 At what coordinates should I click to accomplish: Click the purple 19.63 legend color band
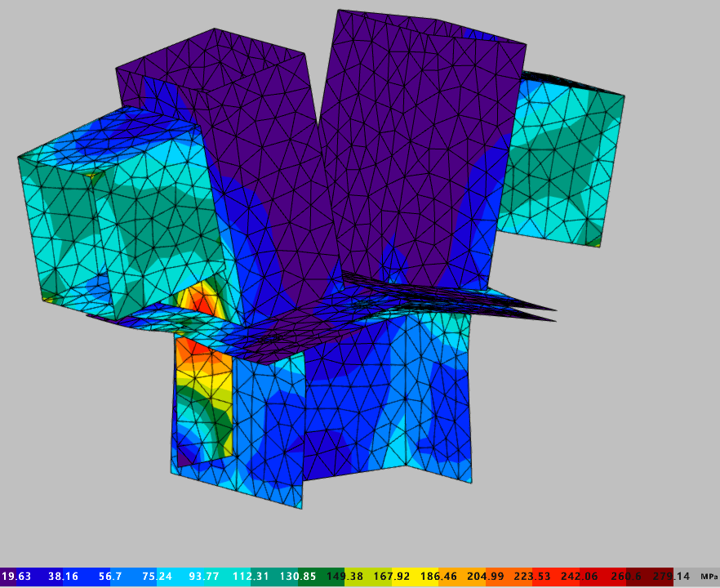point(16,577)
